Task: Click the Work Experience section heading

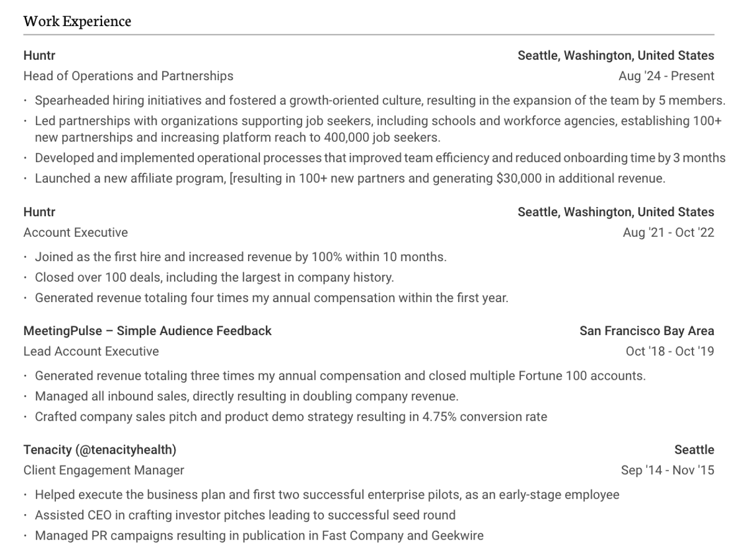Action: (x=77, y=21)
